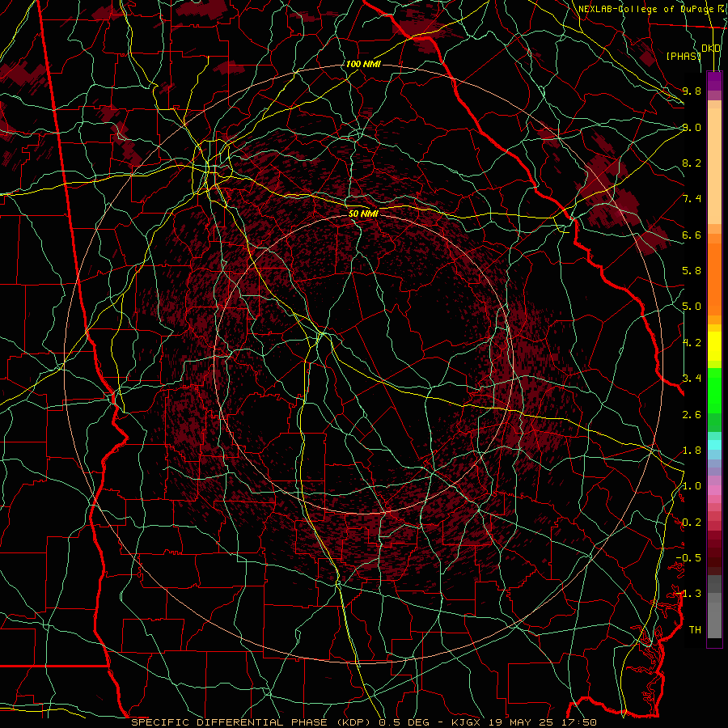Click the 19 MAY 25 17:50 timestamp
The height and width of the screenshot is (728, 728).
point(544,722)
